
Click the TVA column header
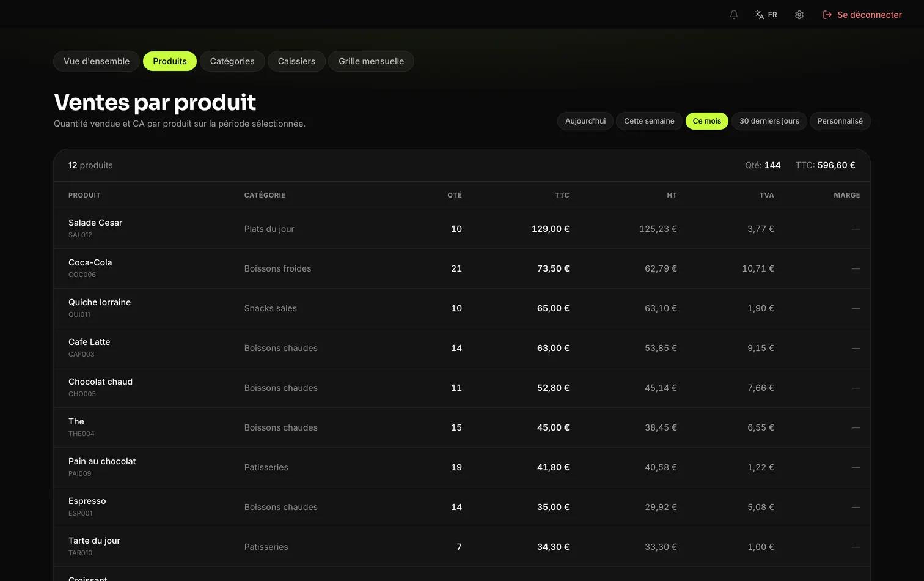pyautogui.click(x=767, y=195)
